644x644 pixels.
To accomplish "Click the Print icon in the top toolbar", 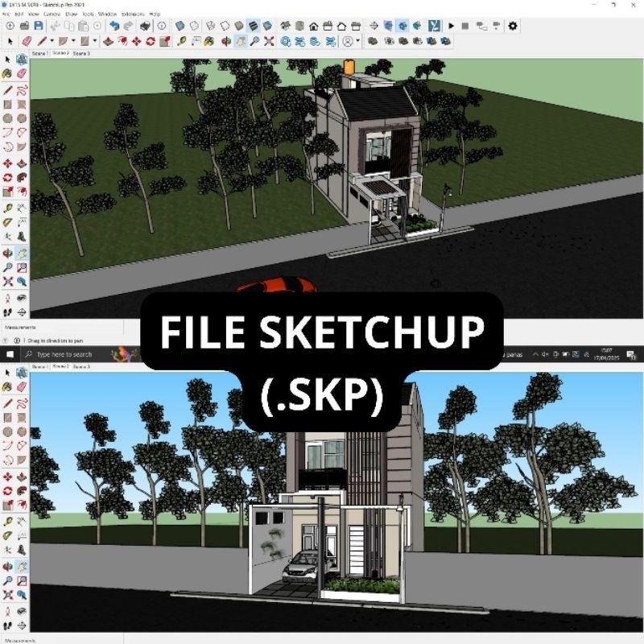I will (x=145, y=26).
